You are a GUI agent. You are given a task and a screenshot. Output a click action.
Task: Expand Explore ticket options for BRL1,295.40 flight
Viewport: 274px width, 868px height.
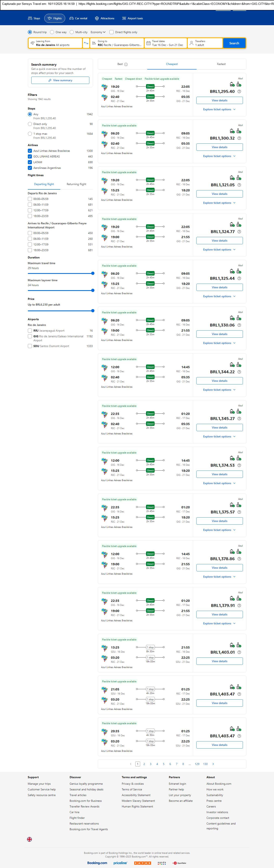pyautogui.click(x=219, y=110)
